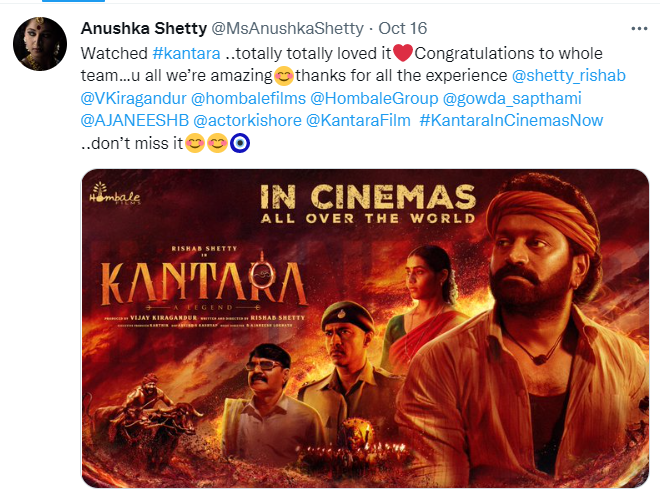Click the red heart emoji in the tweet
The width and height of the screenshot is (660, 495).
[x=403, y=53]
